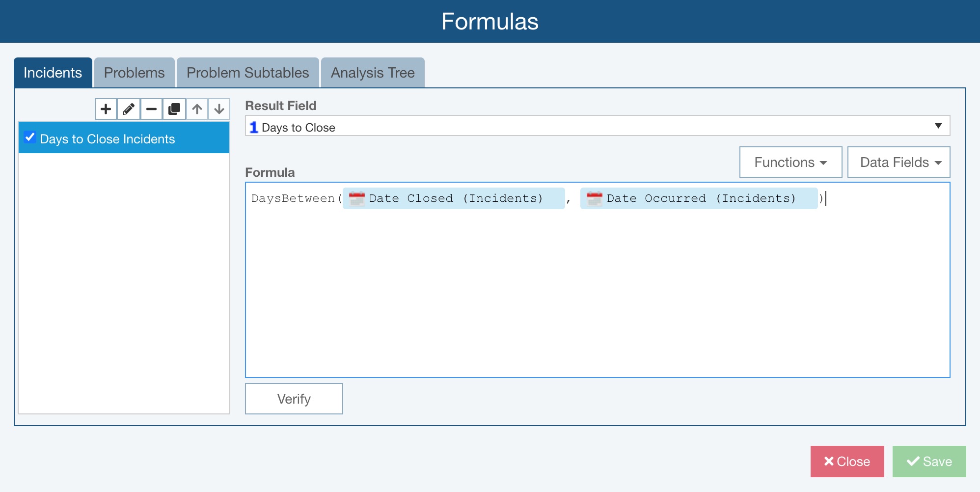Move formula up with arrow icon
Screen dimensions: 980x492
[197, 109]
